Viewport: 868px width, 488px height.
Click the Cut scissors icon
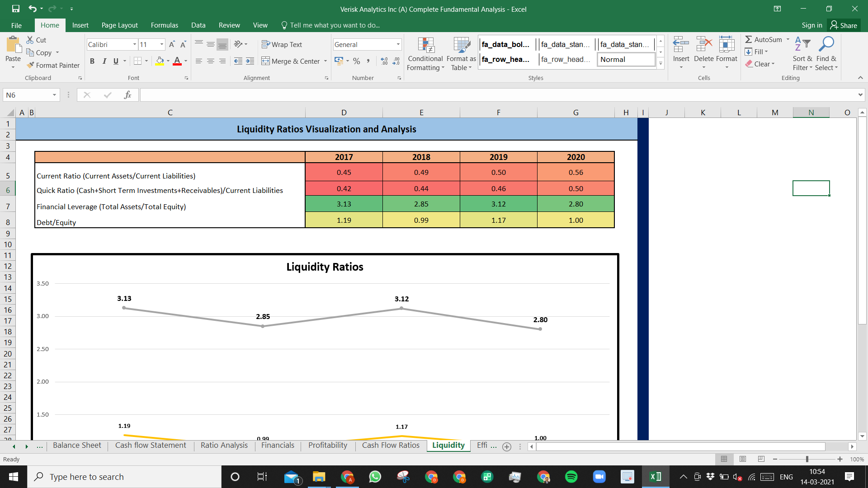(30, 40)
